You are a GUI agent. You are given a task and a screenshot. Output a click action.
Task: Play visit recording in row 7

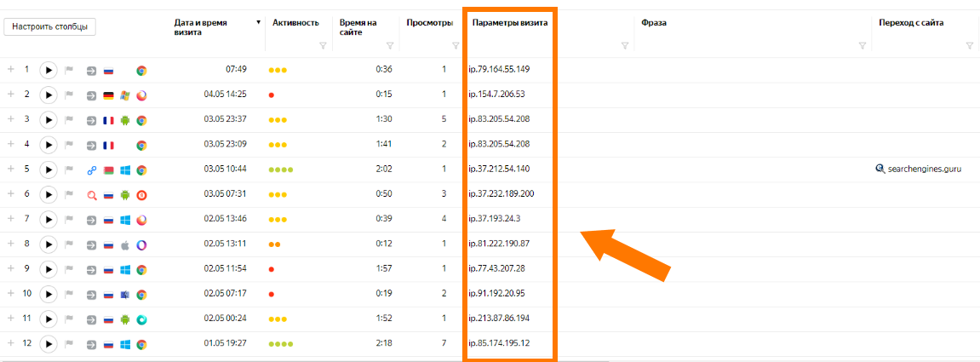tap(49, 220)
